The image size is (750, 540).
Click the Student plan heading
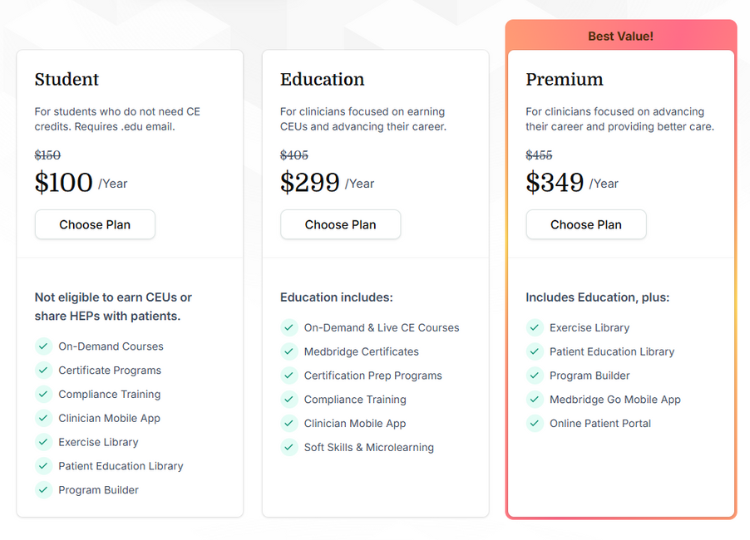67,80
